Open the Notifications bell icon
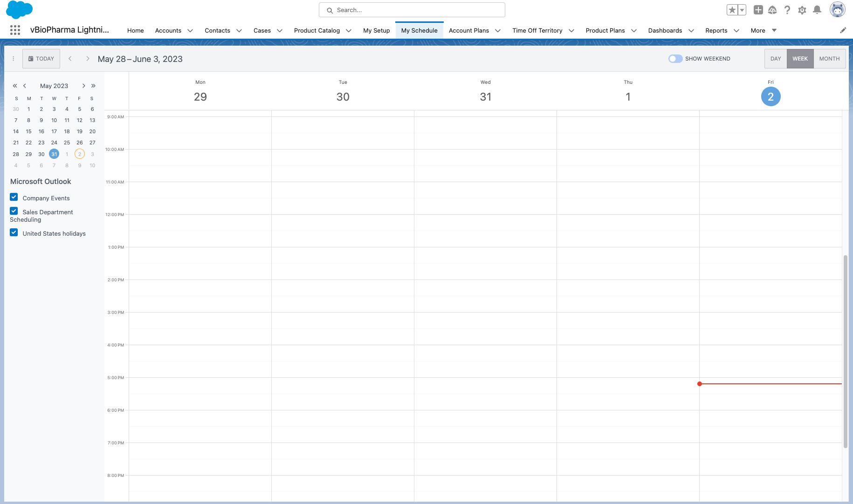This screenshot has height=504, width=853. click(x=817, y=10)
